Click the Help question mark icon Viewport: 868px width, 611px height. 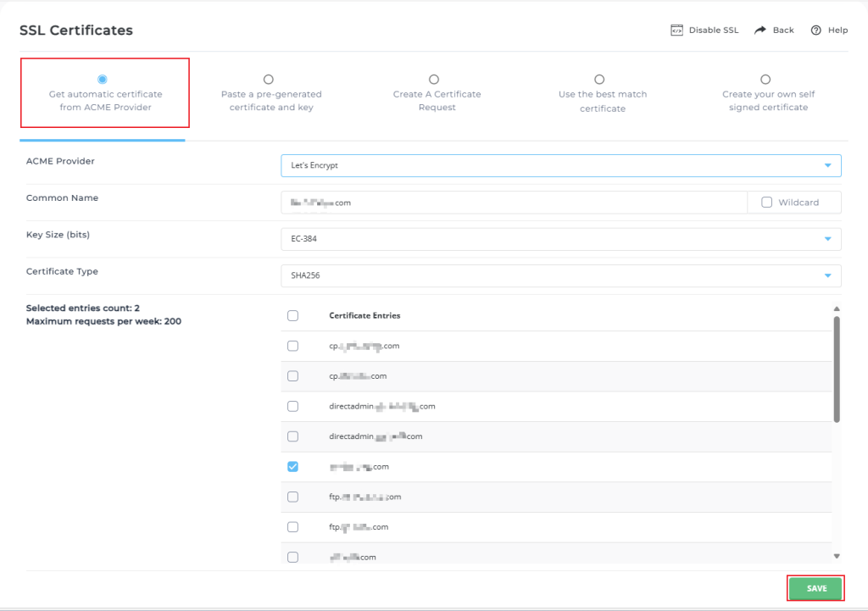point(815,30)
